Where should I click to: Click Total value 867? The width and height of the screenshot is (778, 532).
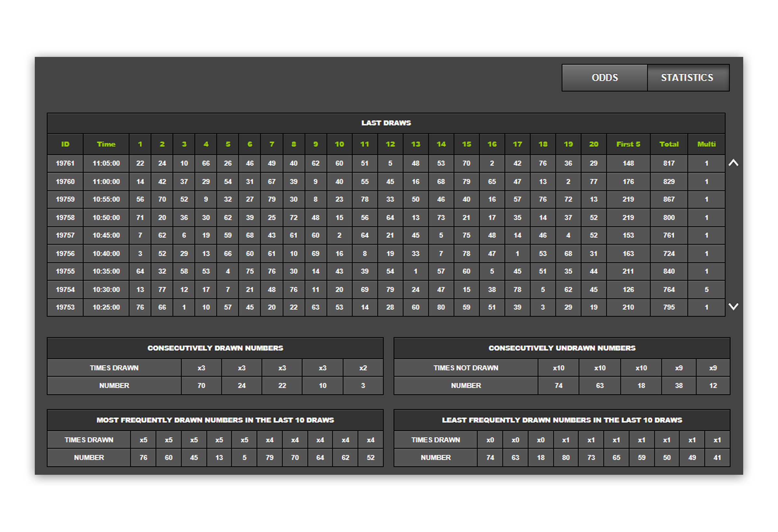click(669, 199)
